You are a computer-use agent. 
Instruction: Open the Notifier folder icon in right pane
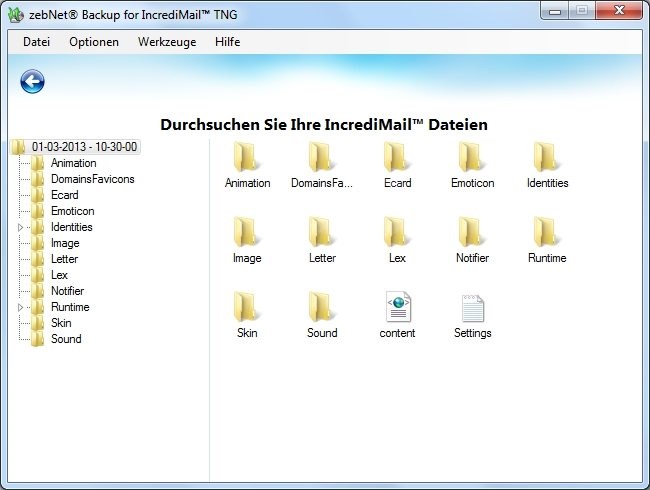[x=472, y=233]
